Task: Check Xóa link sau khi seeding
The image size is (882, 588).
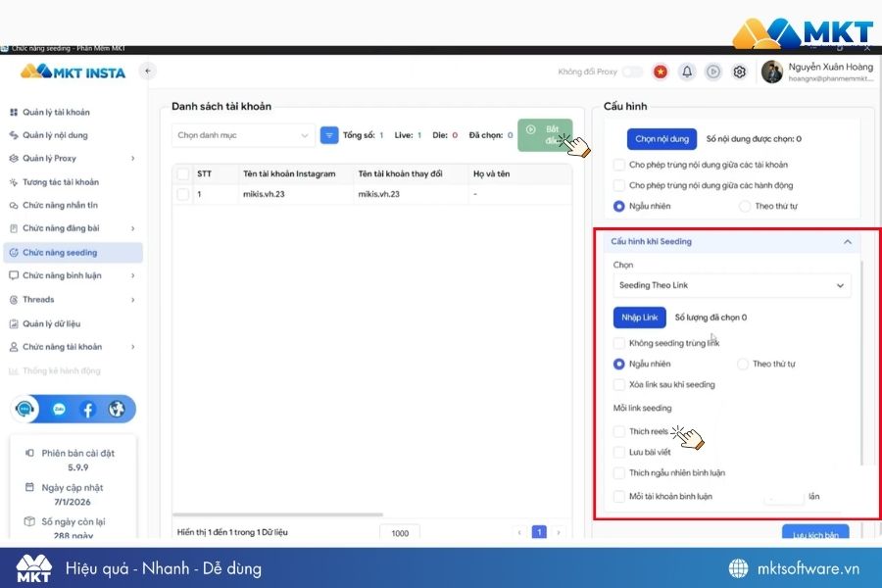Action: (x=618, y=385)
